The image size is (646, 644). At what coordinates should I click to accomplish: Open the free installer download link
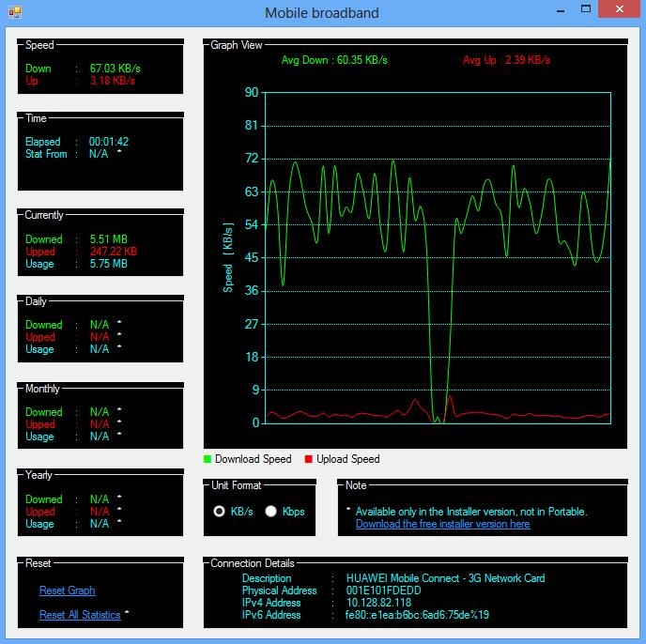pyautogui.click(x=442, y=524)
